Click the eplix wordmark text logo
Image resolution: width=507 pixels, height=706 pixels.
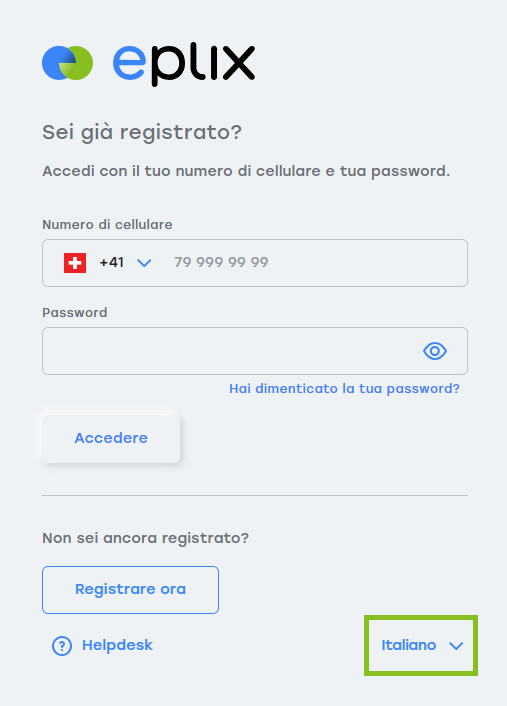click(x=184, y=65)
